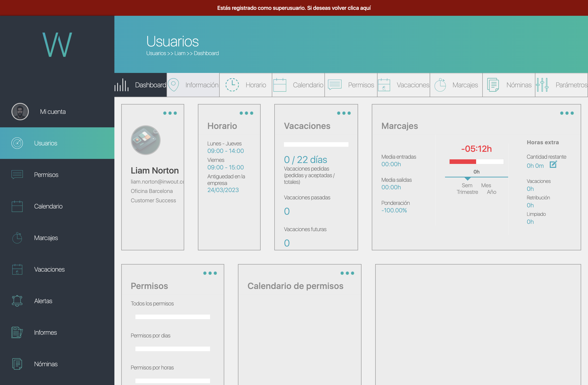Click the Nóminas document icon in sidebar
Image resolution: width=588 pixels, height=385 pixels.
coord(17,364)
